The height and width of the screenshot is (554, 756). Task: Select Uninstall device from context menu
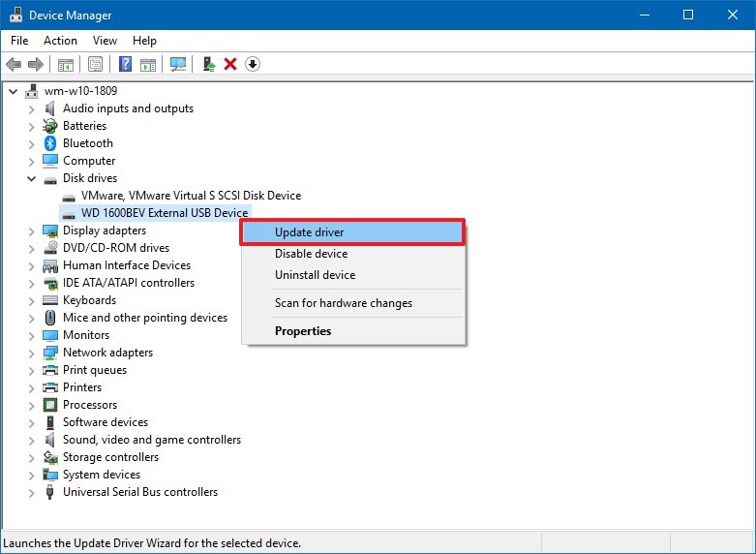pyautogui.click(x=315, y=275)
